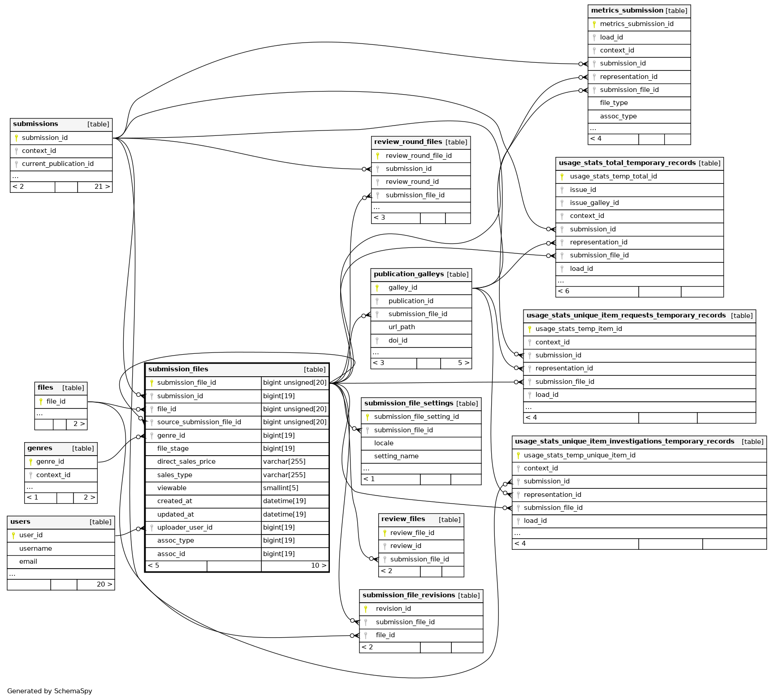This screenshot has height=700, width=774.
Task: Click the key icon next to user_id
Action: pyautogui.click(x=13, y=535)
